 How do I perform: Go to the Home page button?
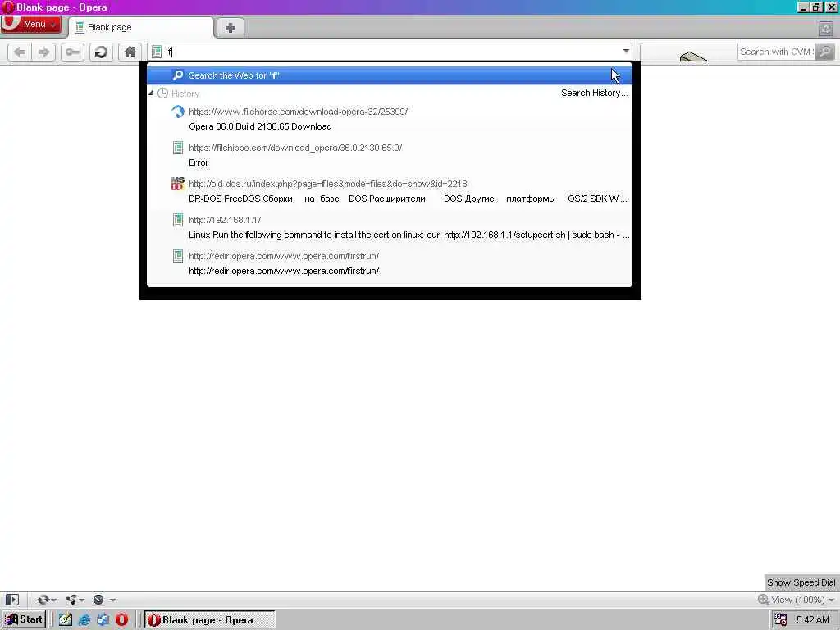tap(130, 52)
